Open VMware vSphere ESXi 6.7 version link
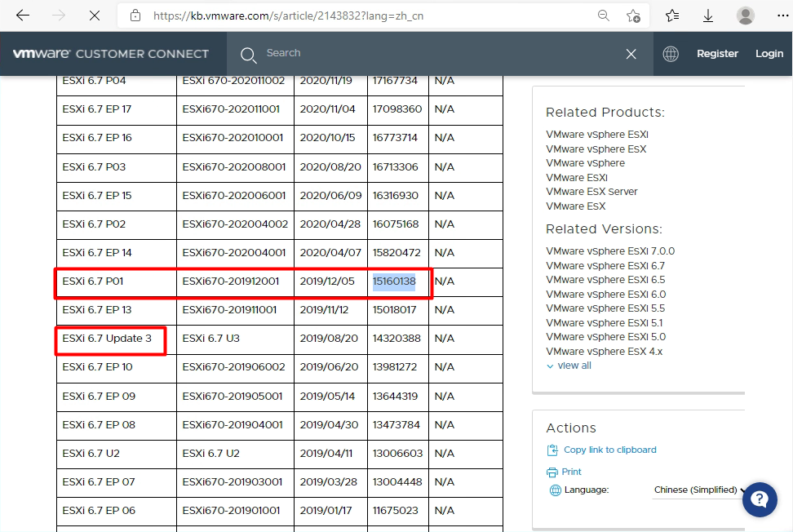 click(605, 265)
